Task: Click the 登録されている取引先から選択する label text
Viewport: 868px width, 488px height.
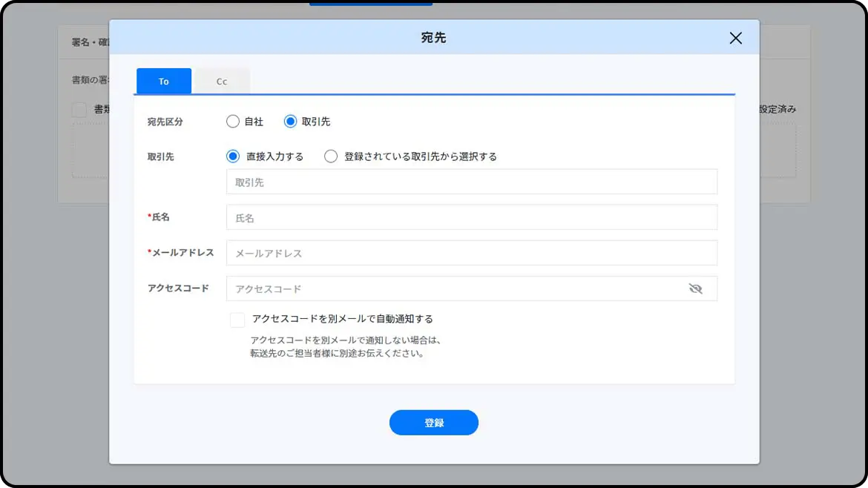Action: click(420, 156)
